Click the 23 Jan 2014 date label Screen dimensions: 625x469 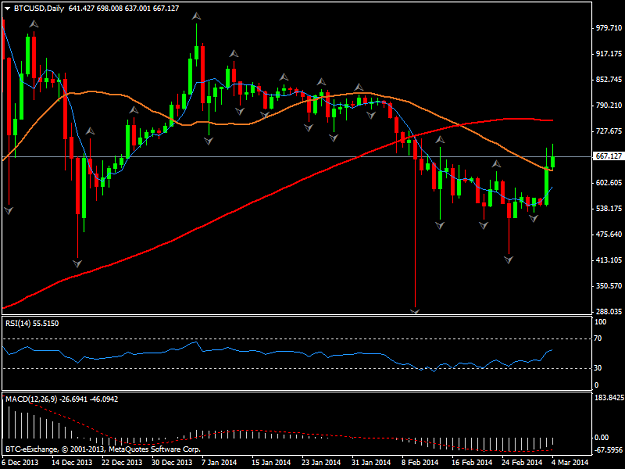pos(321,462)
